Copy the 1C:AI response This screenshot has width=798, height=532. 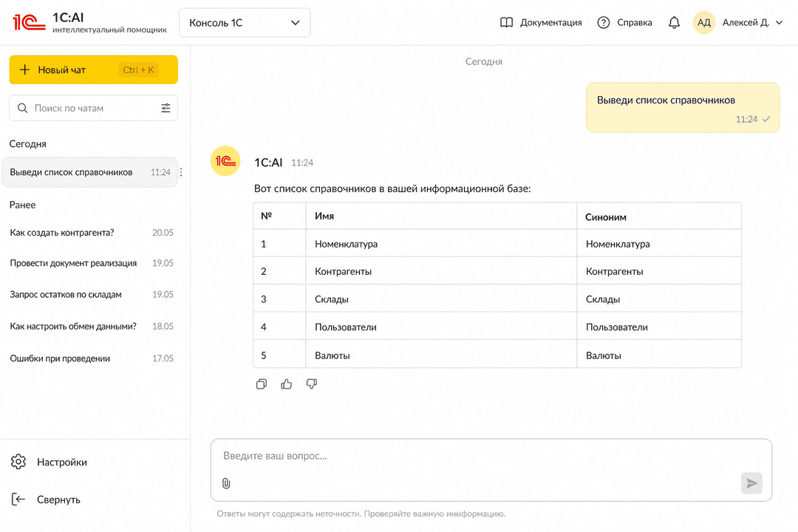point(261,384)
